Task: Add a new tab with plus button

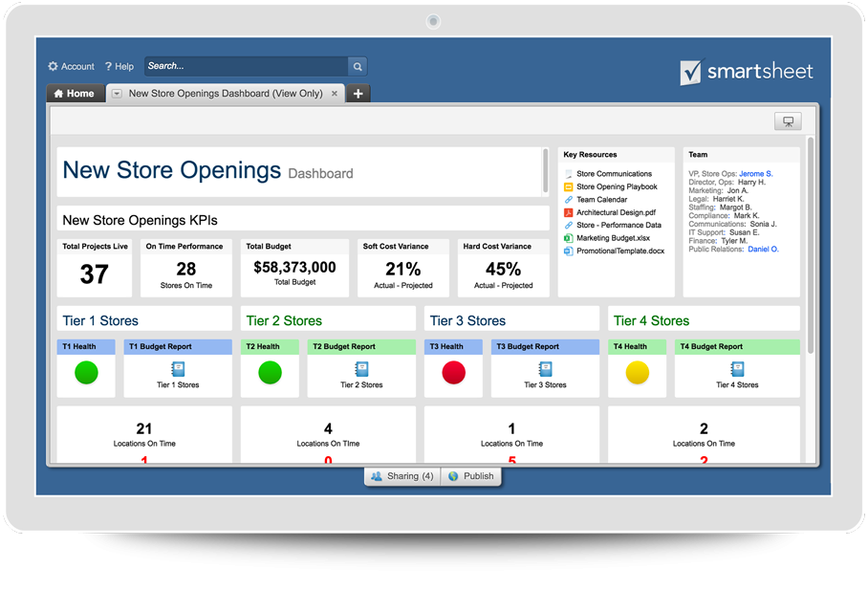Action: (x=358, y=94)
